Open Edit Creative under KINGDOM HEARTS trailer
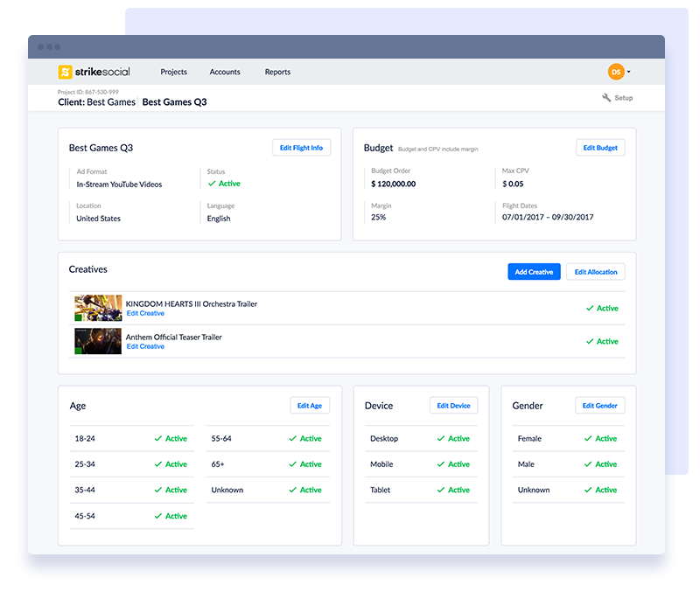The width and height of the screenshot is (700, 592). [145, 313]
